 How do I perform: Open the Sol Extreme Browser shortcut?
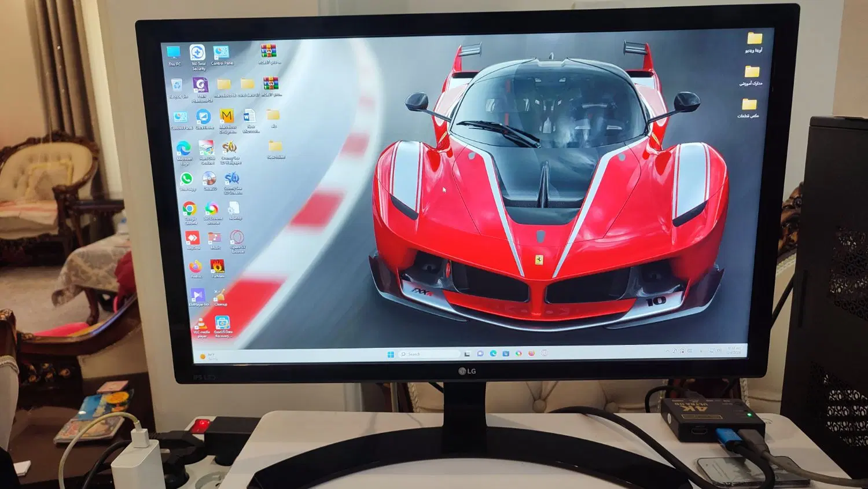[212, 212]
